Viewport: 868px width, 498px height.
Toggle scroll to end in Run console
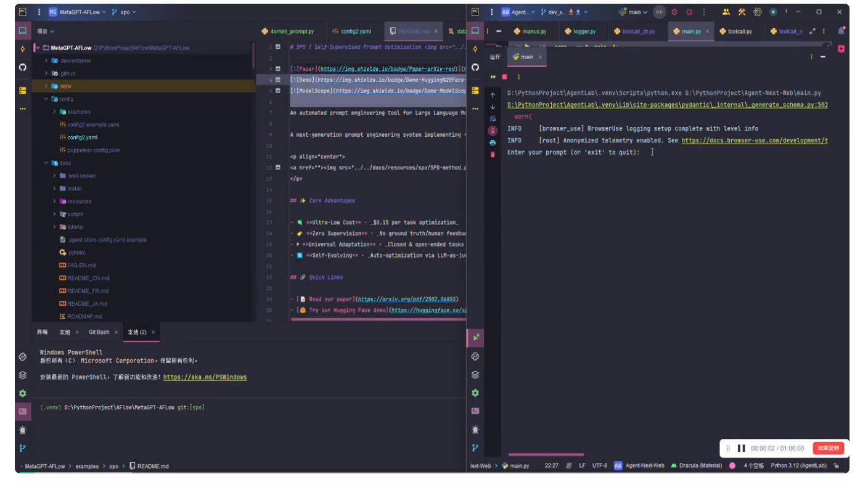pyautogui.click(x=493, y=131)
